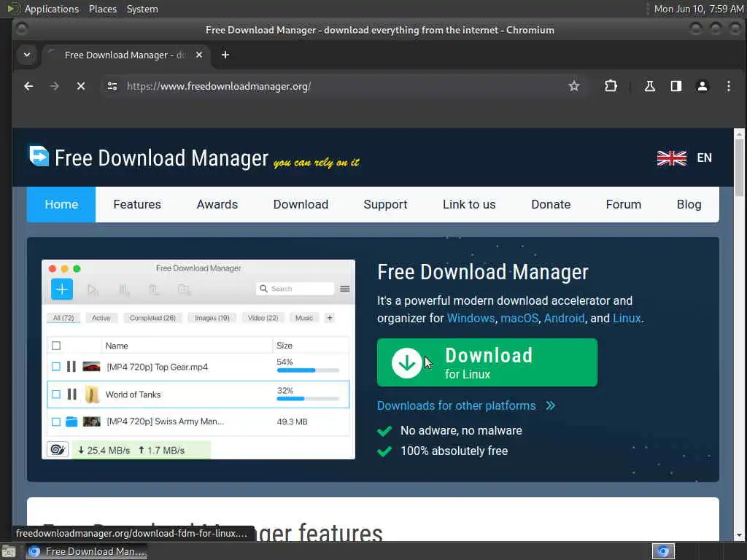
Task: Open Downloads for other platforms link
Action: [457, 405]
